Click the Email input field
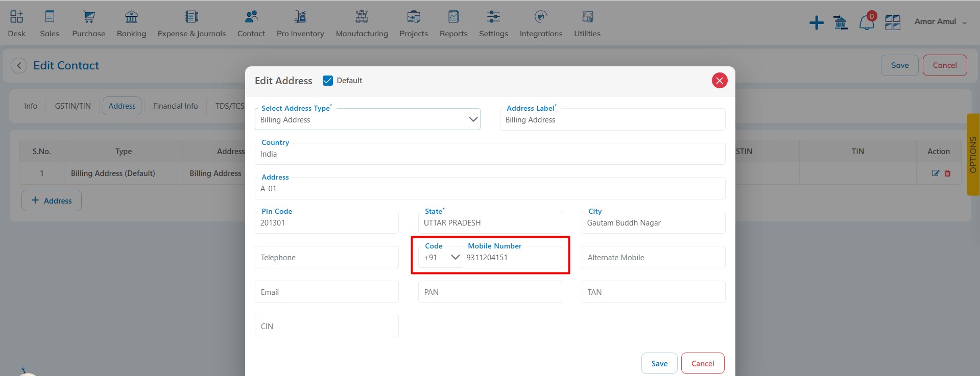This screenshot has width=980, height=376. pos(327,292)
